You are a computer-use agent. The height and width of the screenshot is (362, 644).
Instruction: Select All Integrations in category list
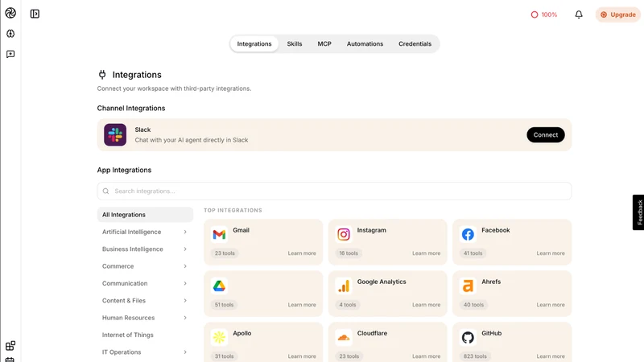point(145,215)
